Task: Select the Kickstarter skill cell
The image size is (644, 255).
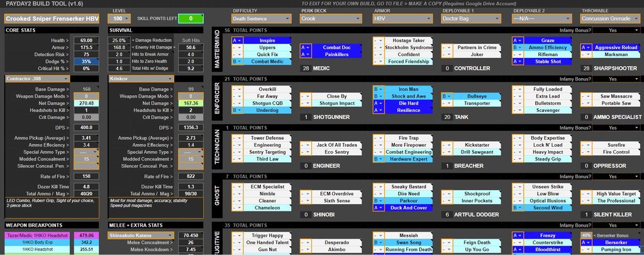Action: [x=477, y=145]
